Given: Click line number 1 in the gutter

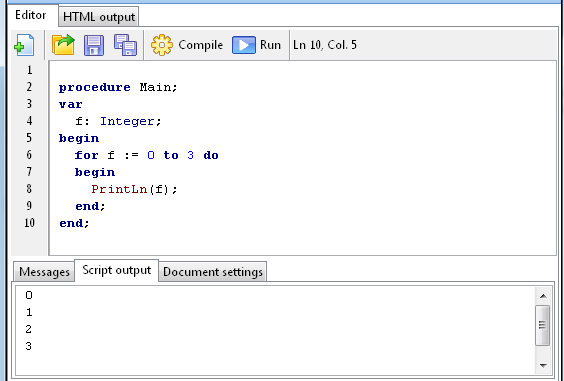Looking at the screenshot, I should point(29,70).
